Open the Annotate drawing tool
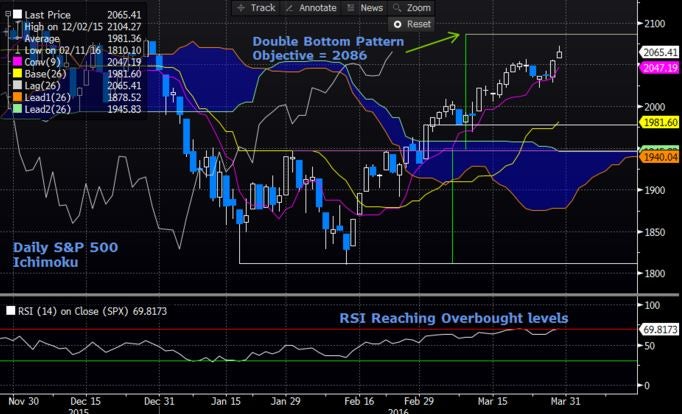682x414 pixels. [x=311, y=8]
